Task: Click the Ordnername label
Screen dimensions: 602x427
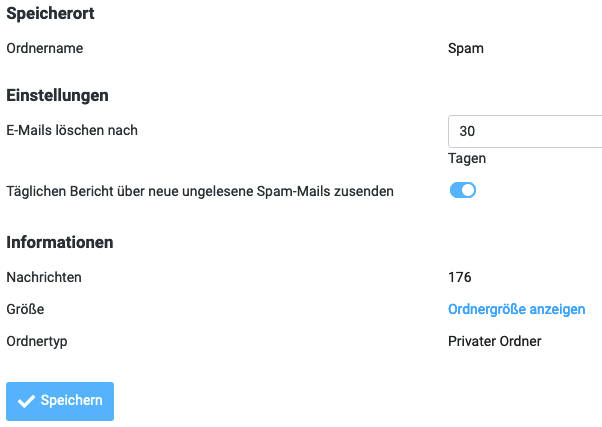Action: [x=45, y=48]
